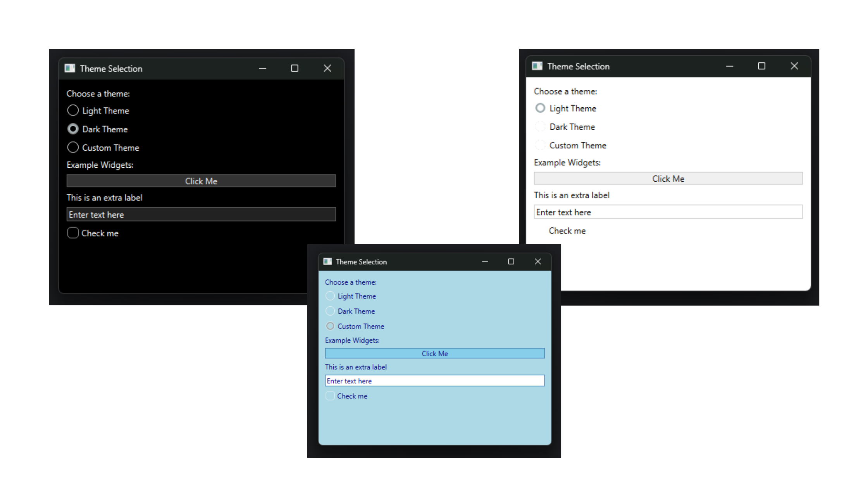Viewport: 868px width, 488px height.
Task: Check the Check me box in the blue window
Action: 330,396
